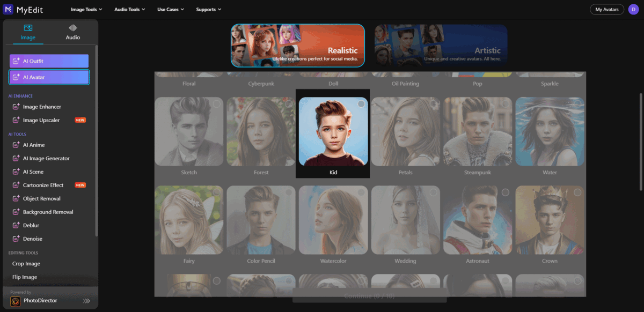Screen dimensions: 644x312
Task: Click the AI Outfit button
Action: (49, 61)
